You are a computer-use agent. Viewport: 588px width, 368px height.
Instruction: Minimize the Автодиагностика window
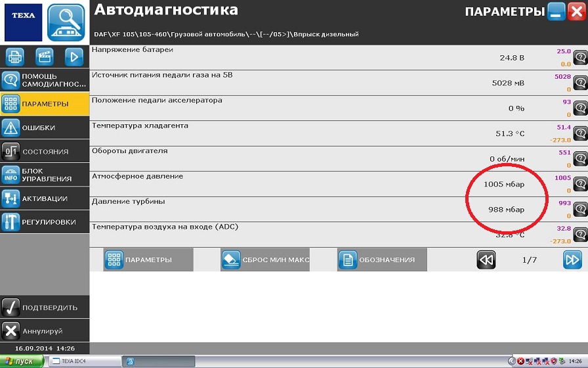click(556, 12)
